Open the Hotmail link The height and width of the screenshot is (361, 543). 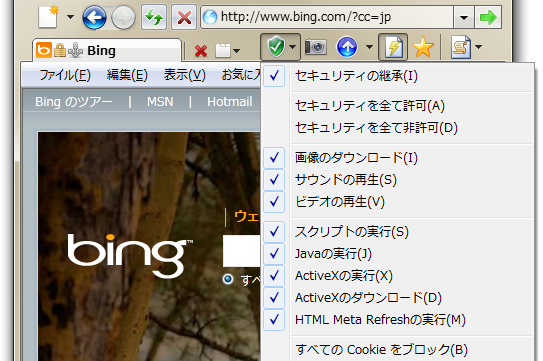point(230,102)
